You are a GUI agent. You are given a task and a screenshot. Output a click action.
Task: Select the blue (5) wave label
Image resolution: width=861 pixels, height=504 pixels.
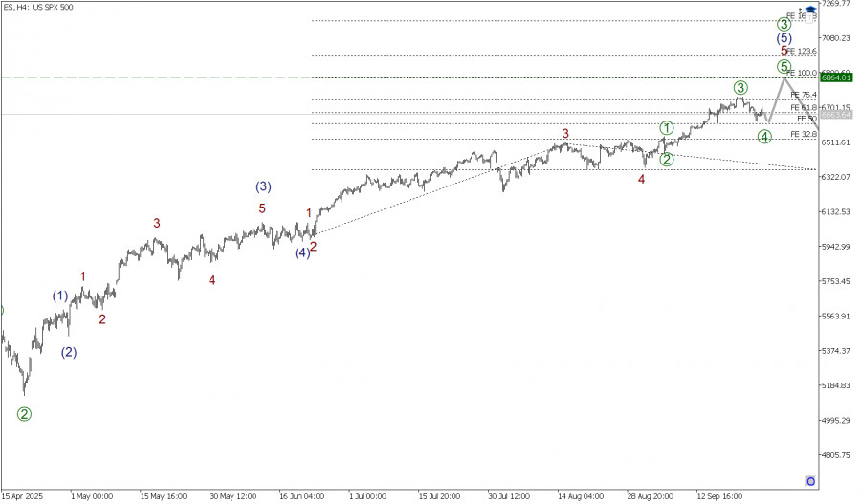(784, 38)
